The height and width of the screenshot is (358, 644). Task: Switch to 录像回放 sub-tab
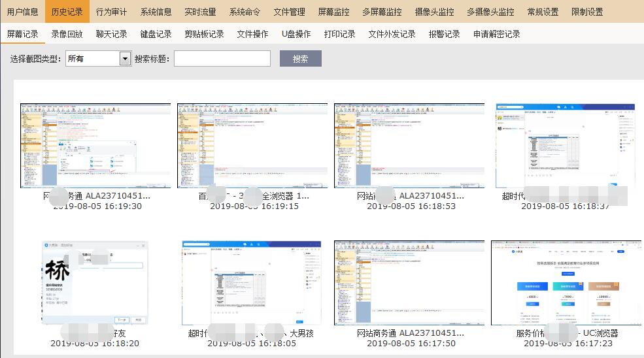pos(67,34)
